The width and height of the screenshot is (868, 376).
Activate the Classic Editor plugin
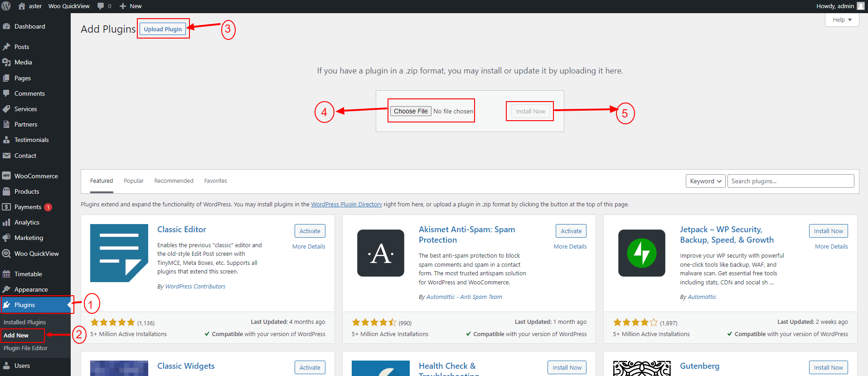pos(310,231)
